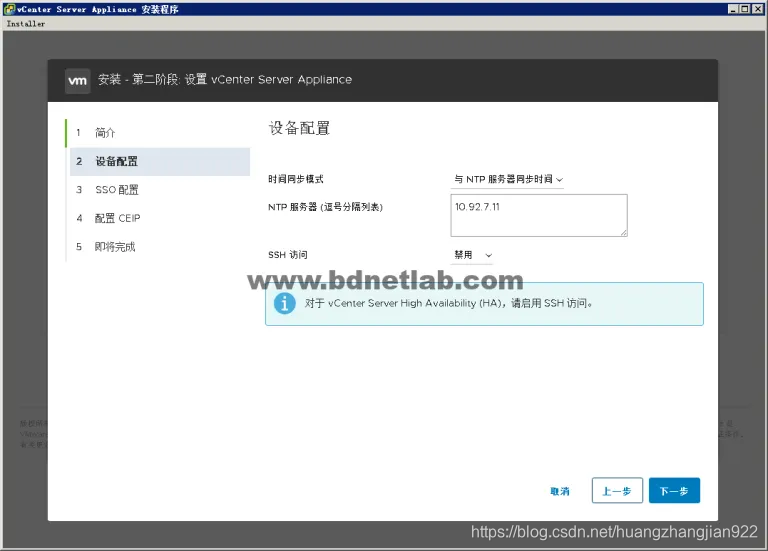Viewport: 768px width, 551px height.
Task: Click the 安装 - 第二阶段 dialog title
Action: [x=225, y=79]
